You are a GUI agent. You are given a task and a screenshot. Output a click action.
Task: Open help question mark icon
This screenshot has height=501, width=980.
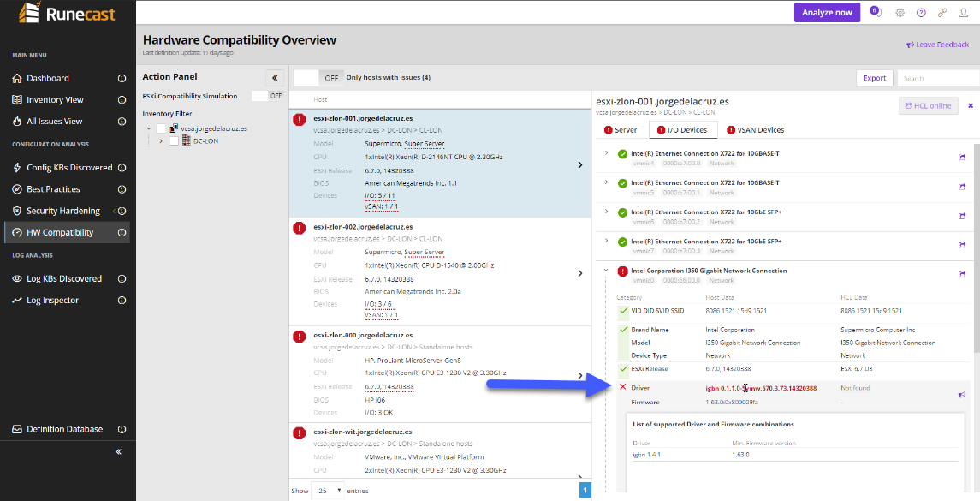click(921, 13)
